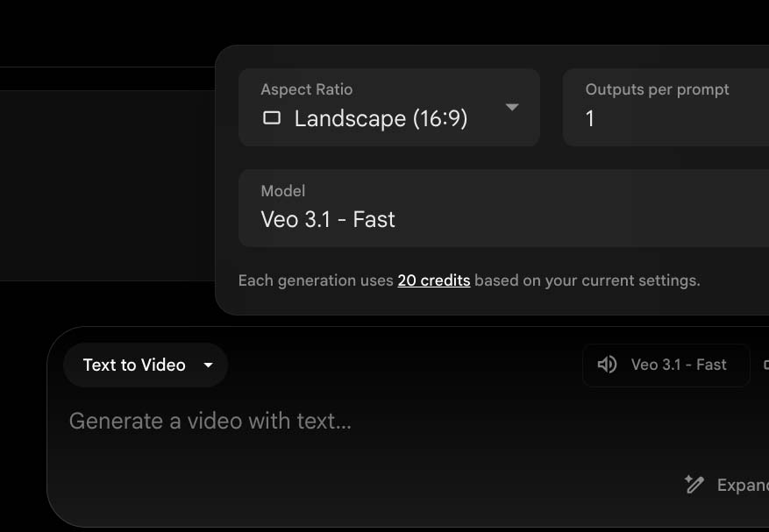769x532 pixels.
Task: Click the magic wand pencil icon
Action: coord(694,484)
